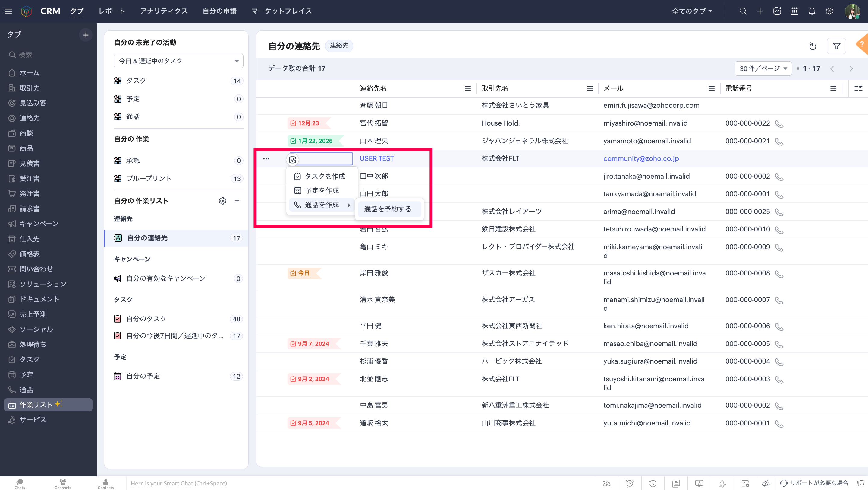Open the calendar icon in top bar

coord(794,11)
